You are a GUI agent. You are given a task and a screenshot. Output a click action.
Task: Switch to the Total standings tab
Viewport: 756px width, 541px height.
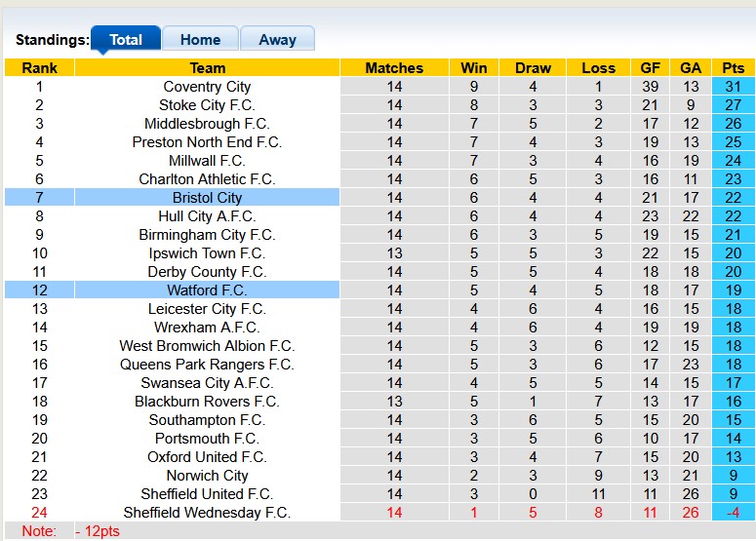126,40
